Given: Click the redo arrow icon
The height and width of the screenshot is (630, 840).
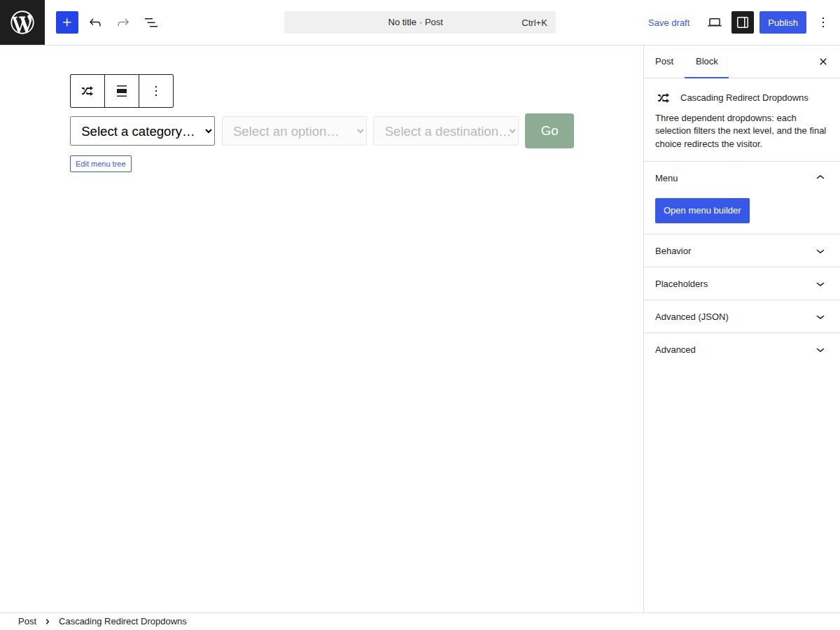Looking at the screenshot, I should click(123, 22).
